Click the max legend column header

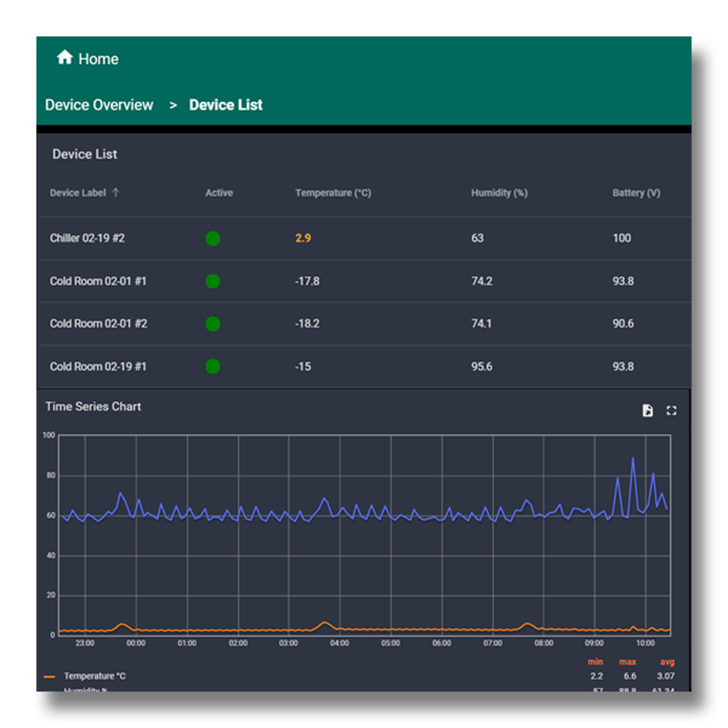click(628, 662)
